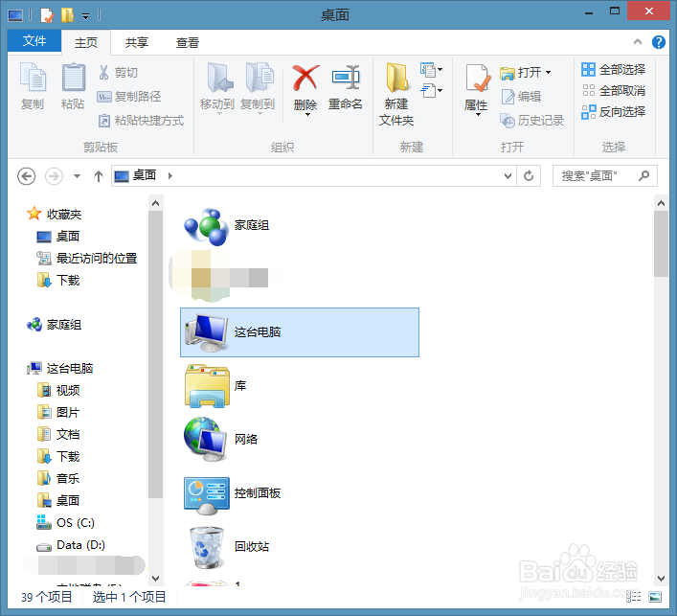Switch to the View (查看) tab

tap(188, 42)
